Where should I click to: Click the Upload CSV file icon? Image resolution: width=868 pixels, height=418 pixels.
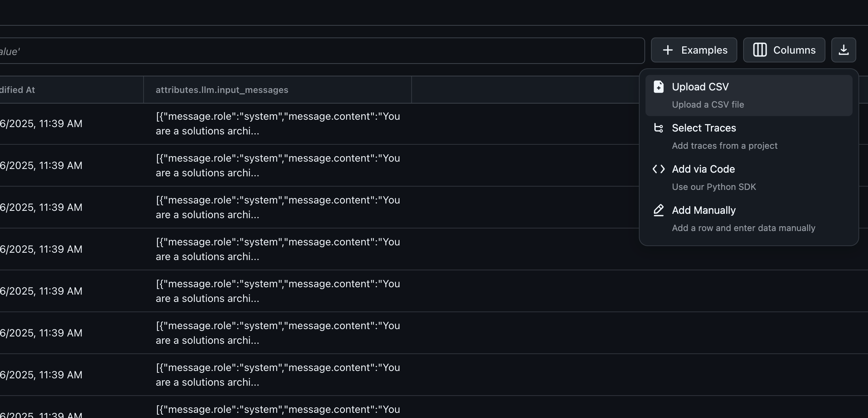pos(659,87)
